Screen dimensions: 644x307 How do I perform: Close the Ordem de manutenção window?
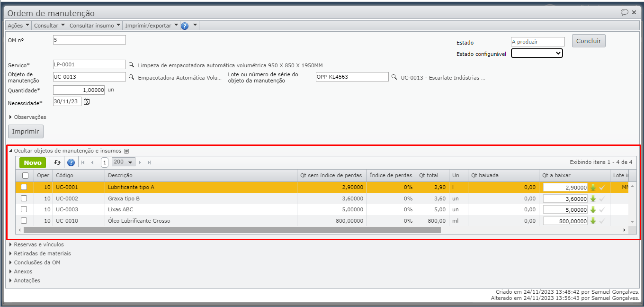coord(634,12)
